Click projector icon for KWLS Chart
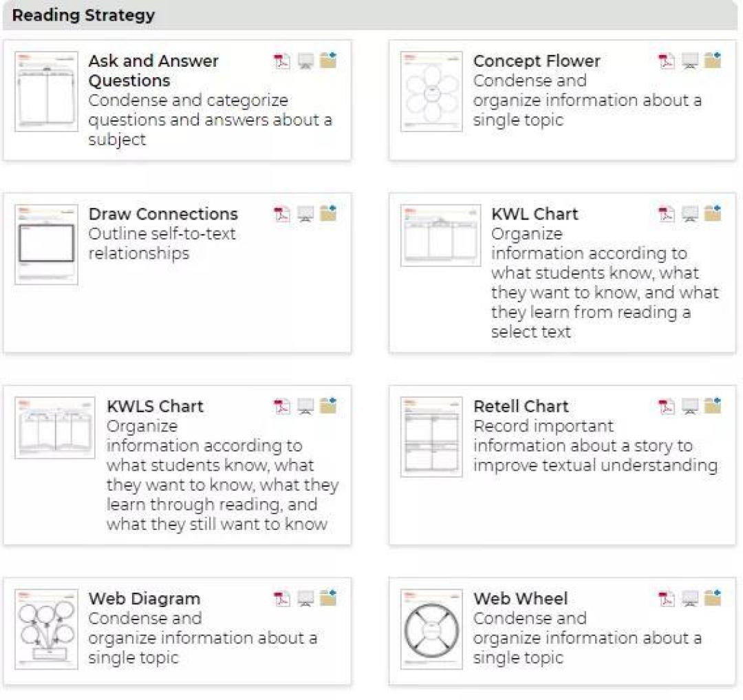743x700 pixels. pos(305,406)
